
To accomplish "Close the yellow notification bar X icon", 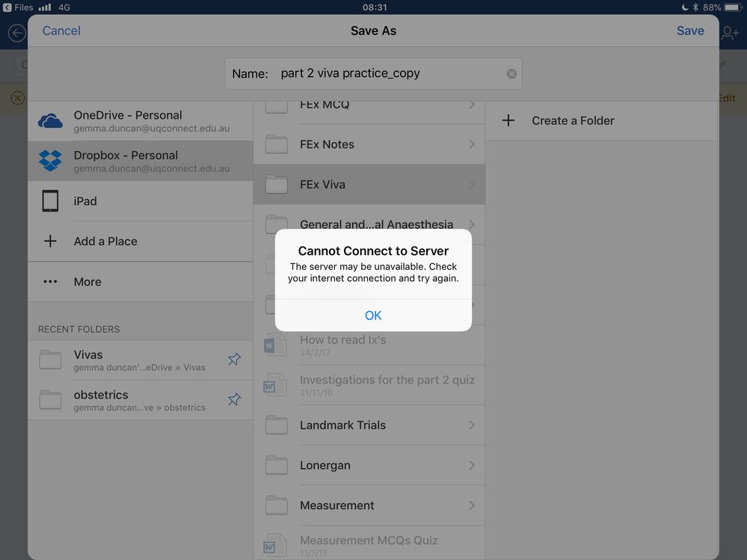I will pyautogui.click(x=18, y=98).
